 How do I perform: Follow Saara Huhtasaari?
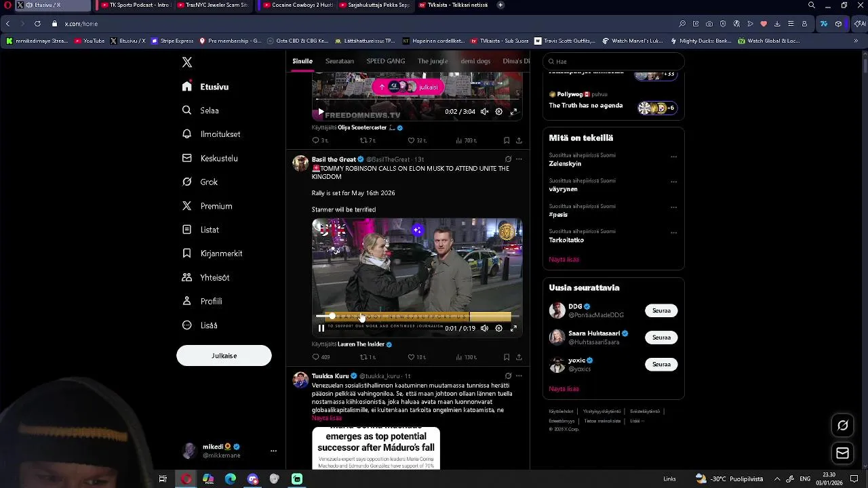[x=661, y=338]
